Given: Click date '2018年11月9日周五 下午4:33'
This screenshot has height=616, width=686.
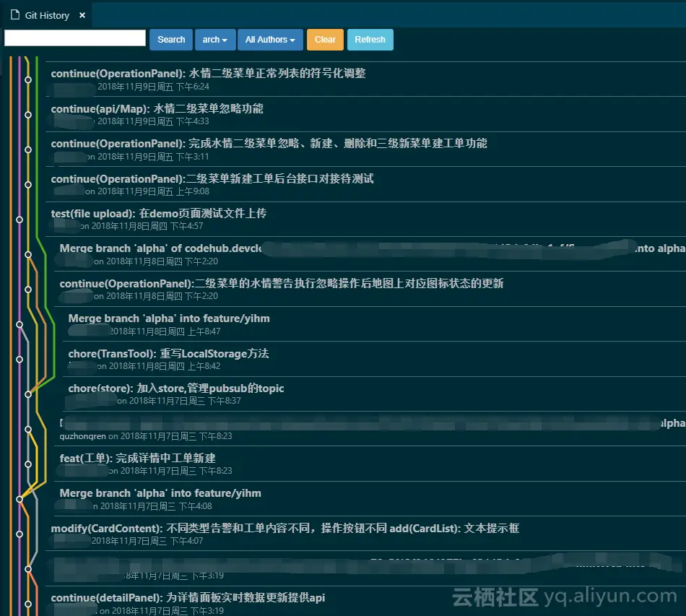Looking at the screenshot, I should coord(153,121).
